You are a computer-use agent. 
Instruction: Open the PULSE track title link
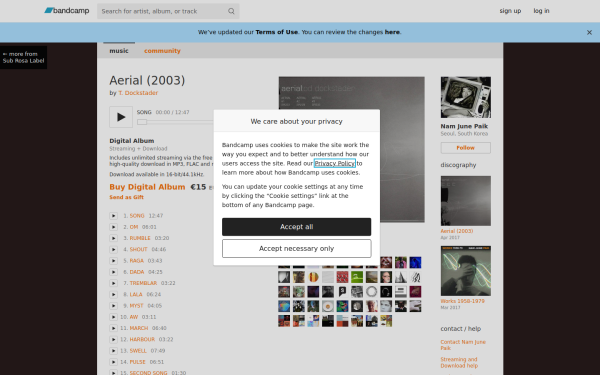click(137, 362)
